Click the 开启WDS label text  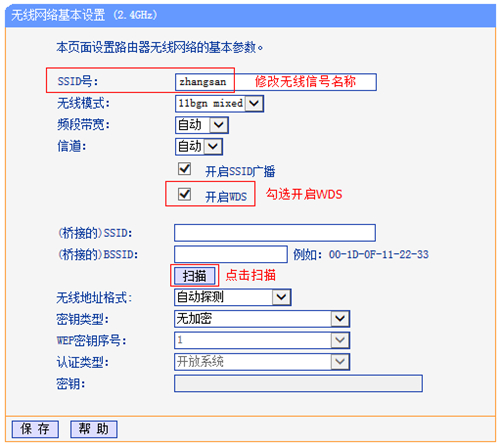[226, 197]
